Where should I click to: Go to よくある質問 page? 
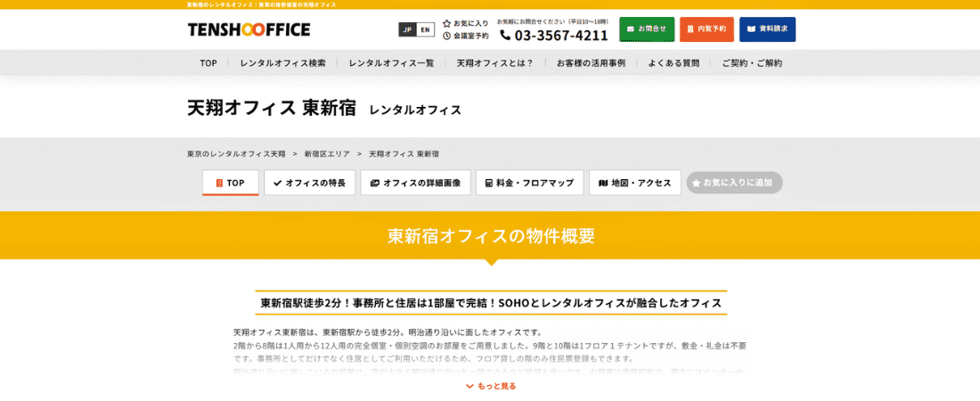[674, 63]
